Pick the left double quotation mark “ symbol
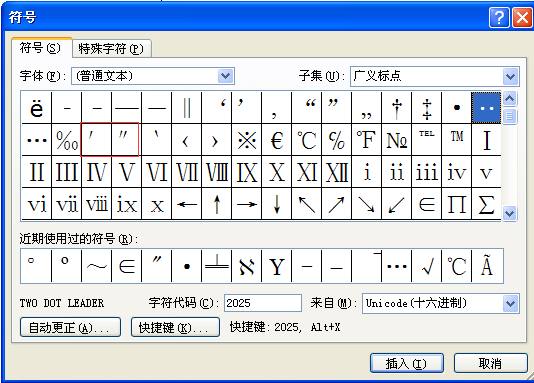534x383 pixels. click(307, 108)
